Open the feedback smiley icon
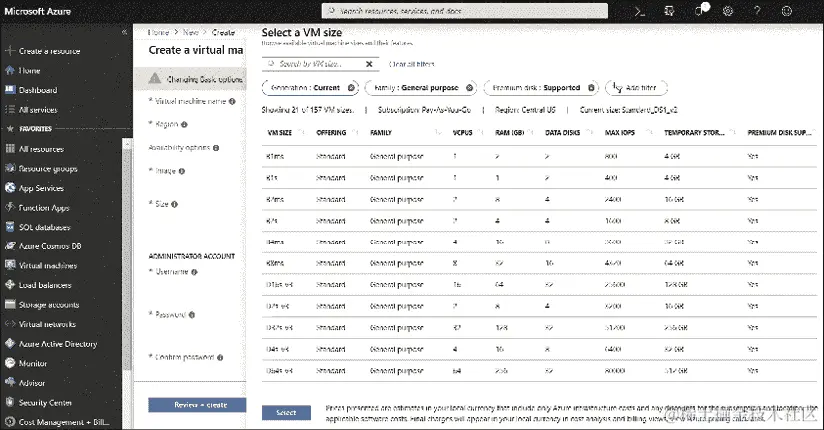Image resolution: width=824 pixels, height=430 pixels. 787,11
